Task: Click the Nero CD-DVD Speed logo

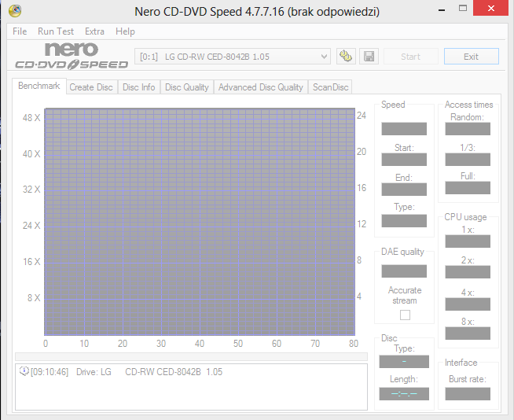Action: 72,56
